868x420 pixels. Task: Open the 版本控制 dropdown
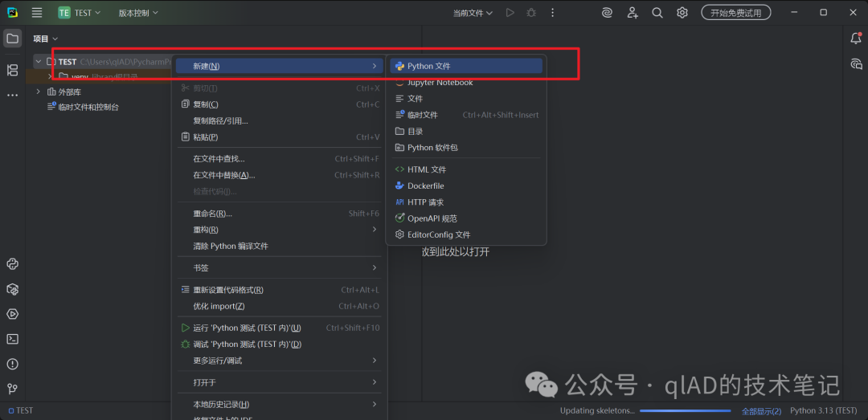click(138, 13)
